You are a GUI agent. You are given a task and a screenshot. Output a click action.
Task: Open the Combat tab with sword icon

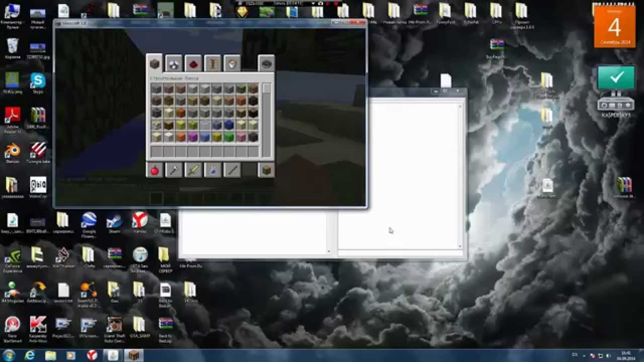tap(193, 170)
